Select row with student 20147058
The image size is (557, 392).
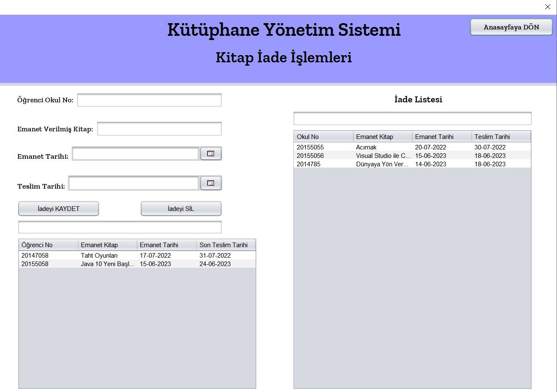[137, 256]
